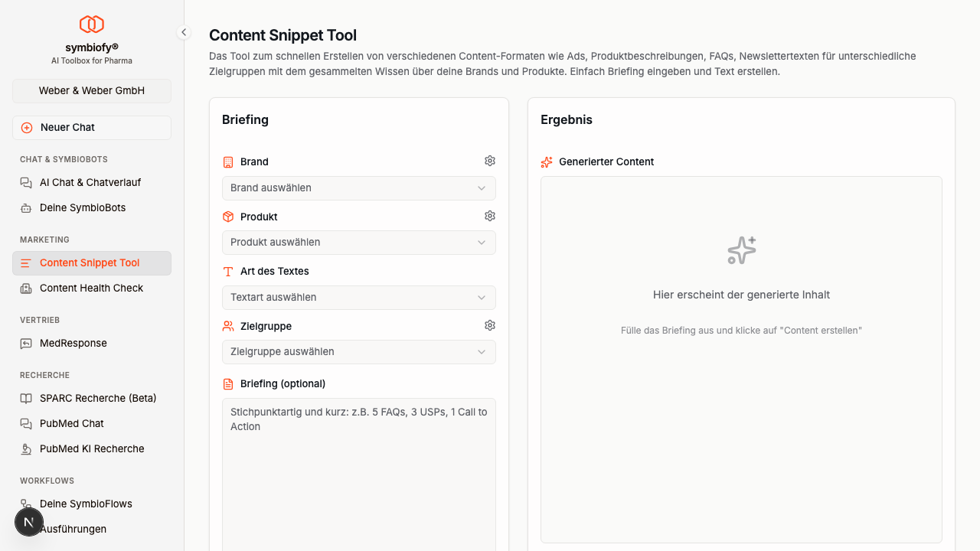Start a Neuer Chat
Viewport: 980px width, 551px height.
click(x=91, y=127)
